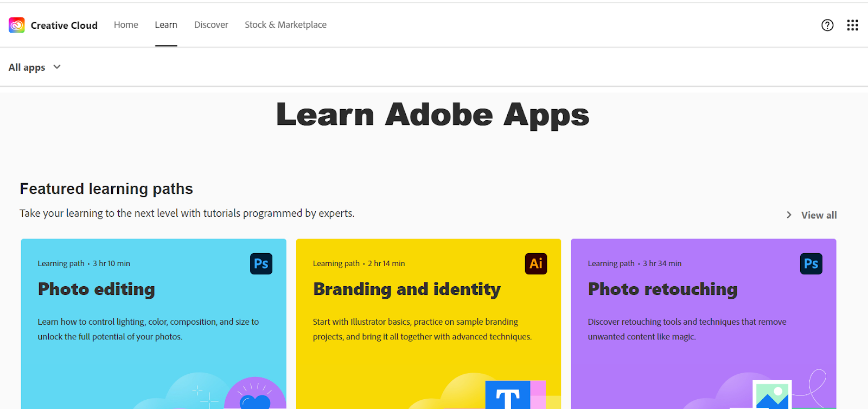868x409 pixels.
Task: Click the Photoshop icon on Photo retouching card
Action: click(811, 264)
